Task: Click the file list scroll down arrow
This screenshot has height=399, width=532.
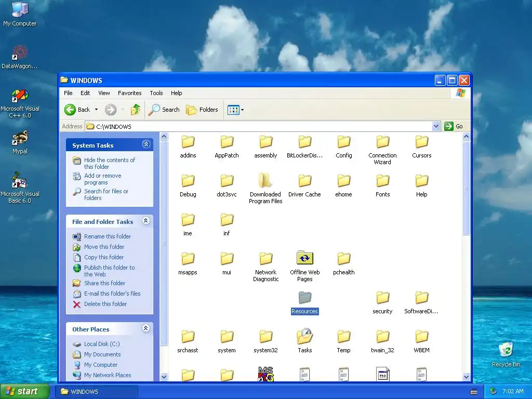Action: [x=466, y=377]
